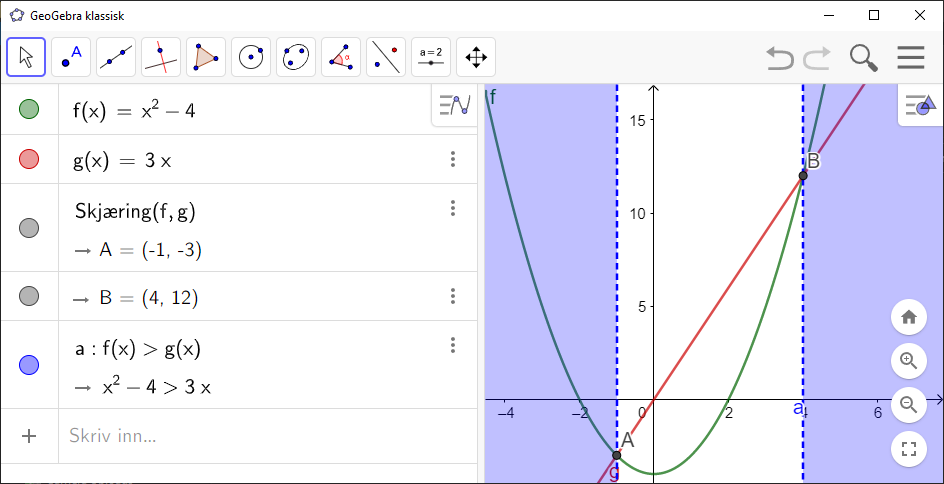
Task: Click the plus button to add input
Action: pyautogui.click(x=29, y=436)
